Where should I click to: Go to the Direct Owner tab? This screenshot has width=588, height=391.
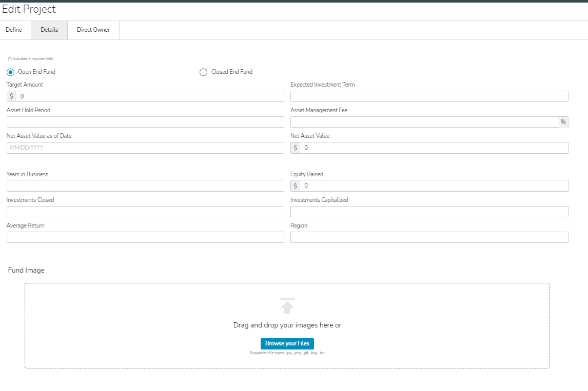coord(93,30)
